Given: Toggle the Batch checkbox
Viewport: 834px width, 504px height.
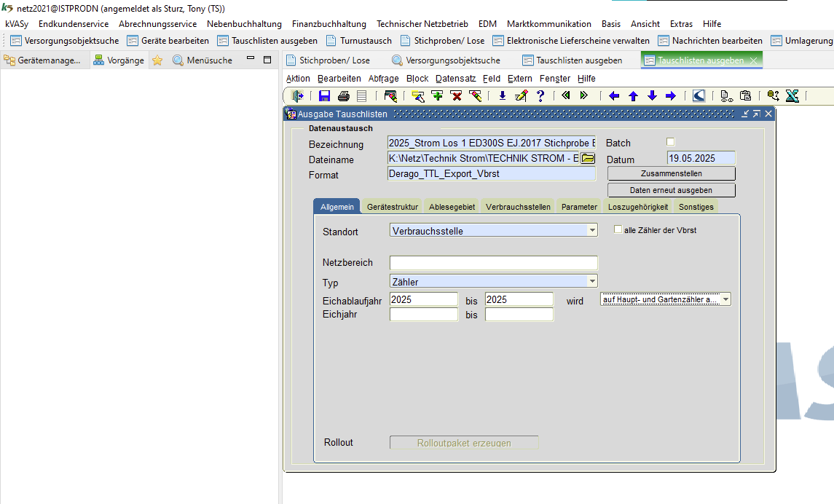Looking at the screenshot, I should pos(671,142).
